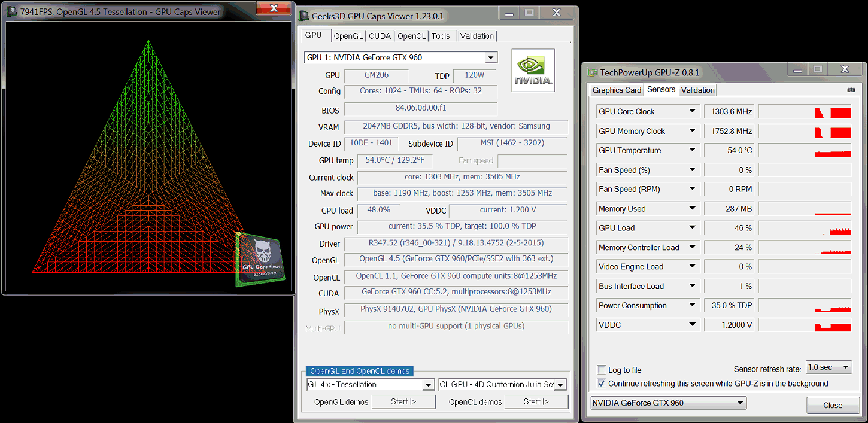Viewport: 868px width, 423px height.
Task: Enable the Log to file checkbox
Action: [602, 370]
